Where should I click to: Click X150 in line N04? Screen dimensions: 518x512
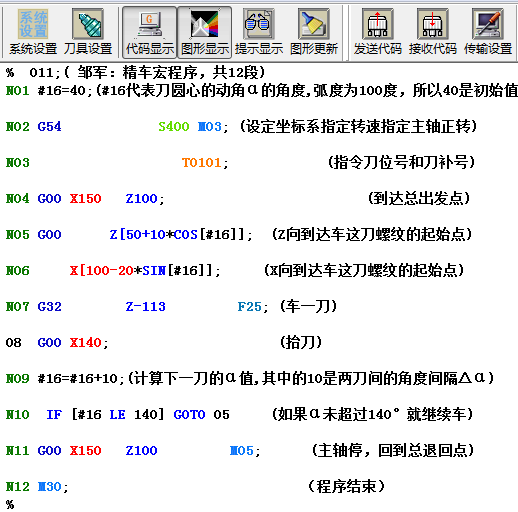(85, 199)
